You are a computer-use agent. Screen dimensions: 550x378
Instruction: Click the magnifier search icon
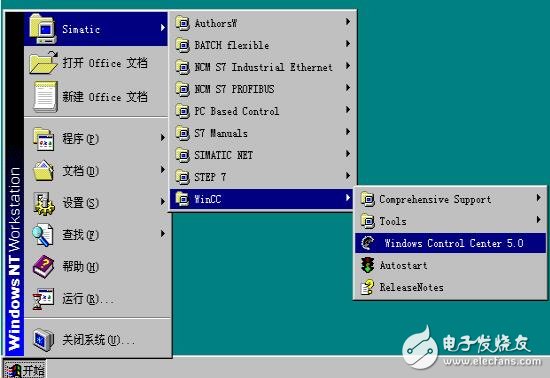coord(43,235)
